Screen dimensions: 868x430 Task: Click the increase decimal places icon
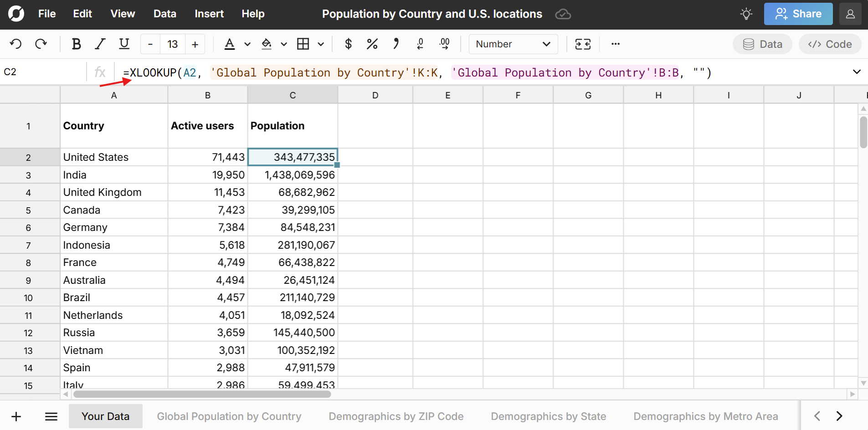coord(444,44)
